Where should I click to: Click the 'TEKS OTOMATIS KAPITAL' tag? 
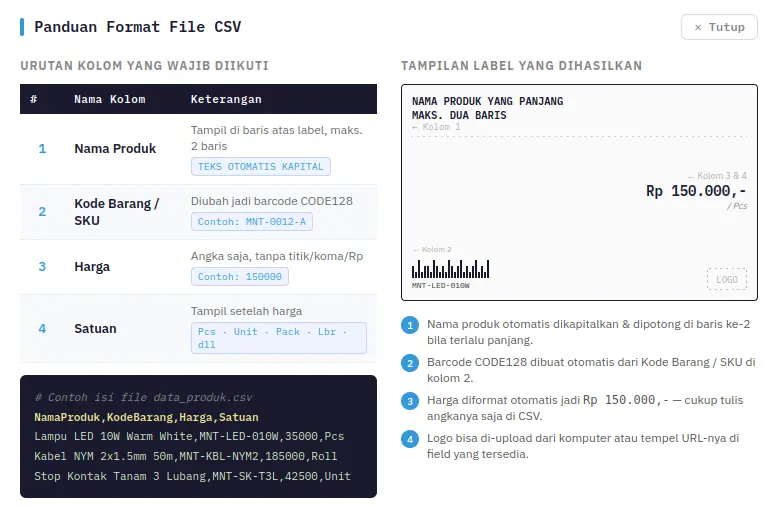click(261, 166)
